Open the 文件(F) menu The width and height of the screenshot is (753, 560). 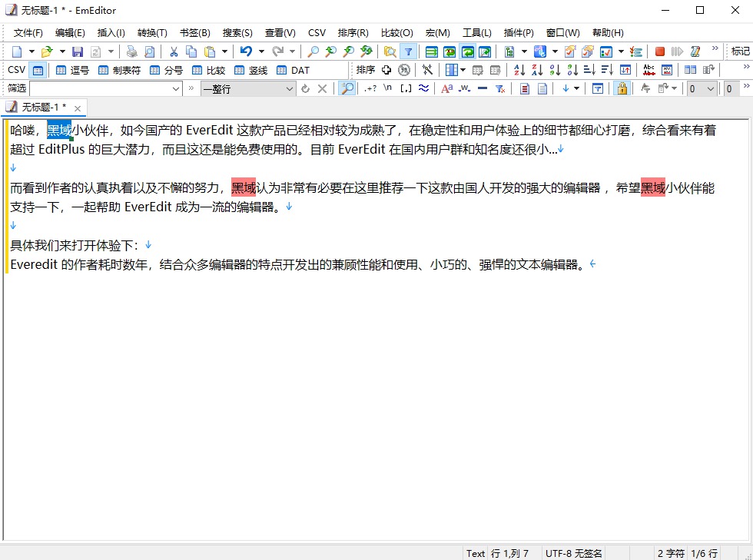(28, 33)
